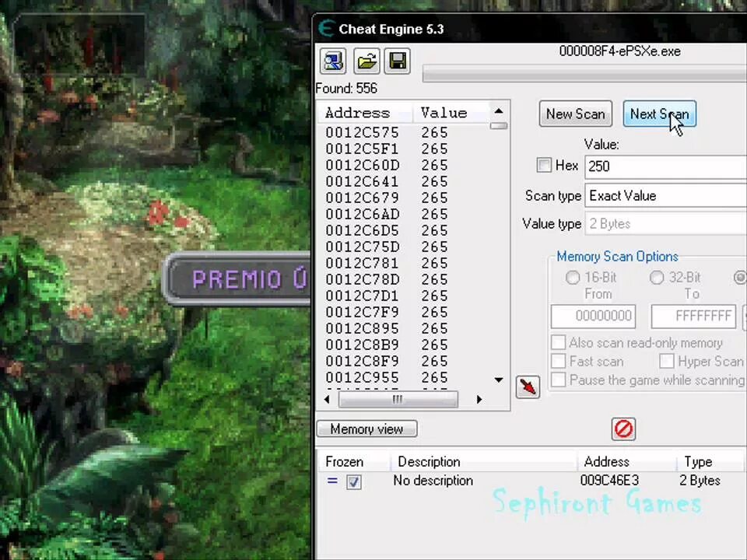Click the results list scroll up arrow
Image resolution: width=747 pixels, height=560 pixels.
point(499,111)
